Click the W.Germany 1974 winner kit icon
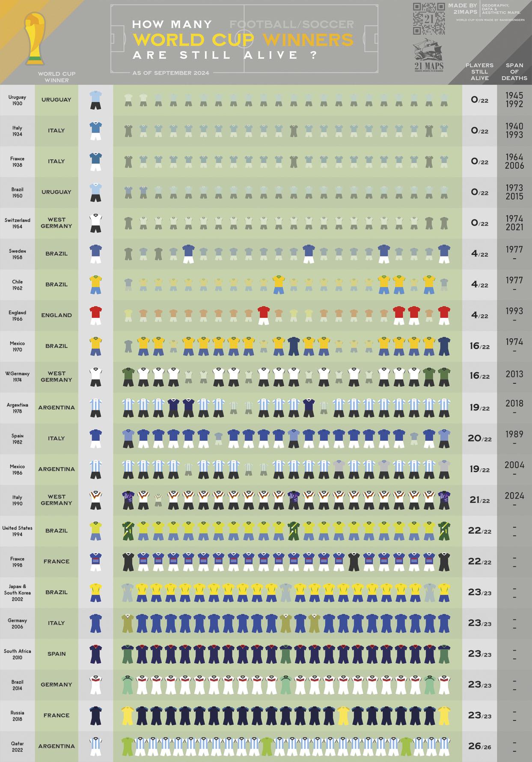 [x=96, y=377]
